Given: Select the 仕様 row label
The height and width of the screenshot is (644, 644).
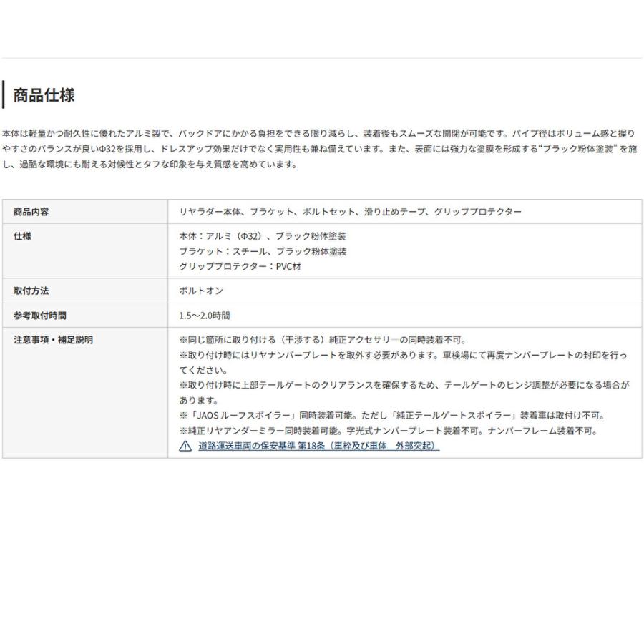Looking at the screenshot, I should (22, 236).
